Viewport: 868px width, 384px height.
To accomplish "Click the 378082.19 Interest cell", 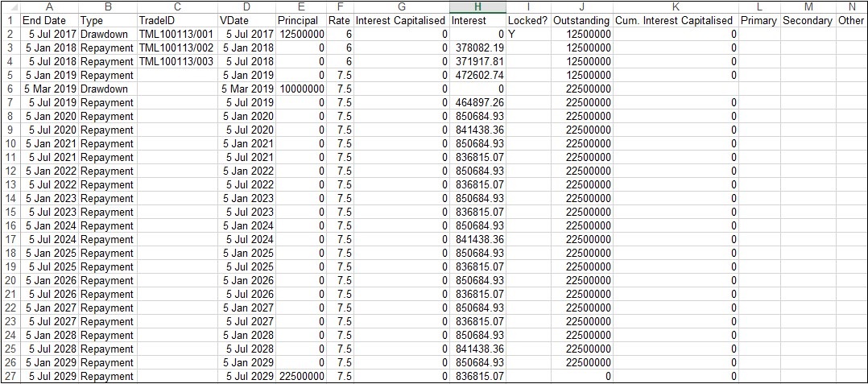I will tap(477, 47).
